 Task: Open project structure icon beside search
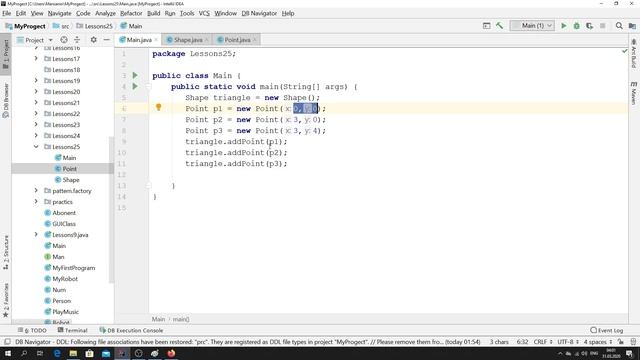pos(632,26)
